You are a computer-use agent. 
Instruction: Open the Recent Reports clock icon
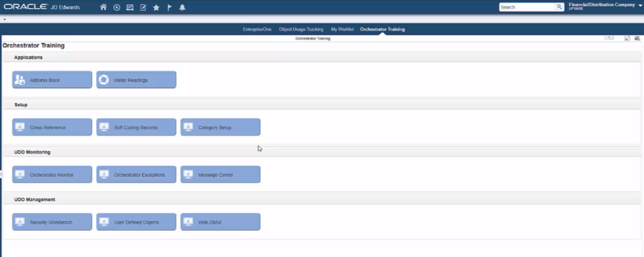coord(117,7)
